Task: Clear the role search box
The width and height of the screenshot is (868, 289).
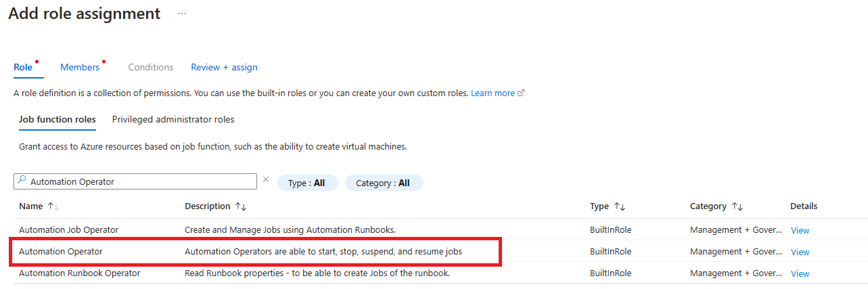Action: (x=265, y=180)
